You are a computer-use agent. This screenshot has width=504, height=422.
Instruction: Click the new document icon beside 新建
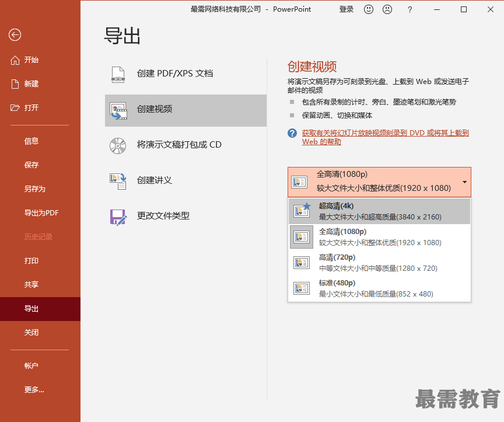pos(15,84)
